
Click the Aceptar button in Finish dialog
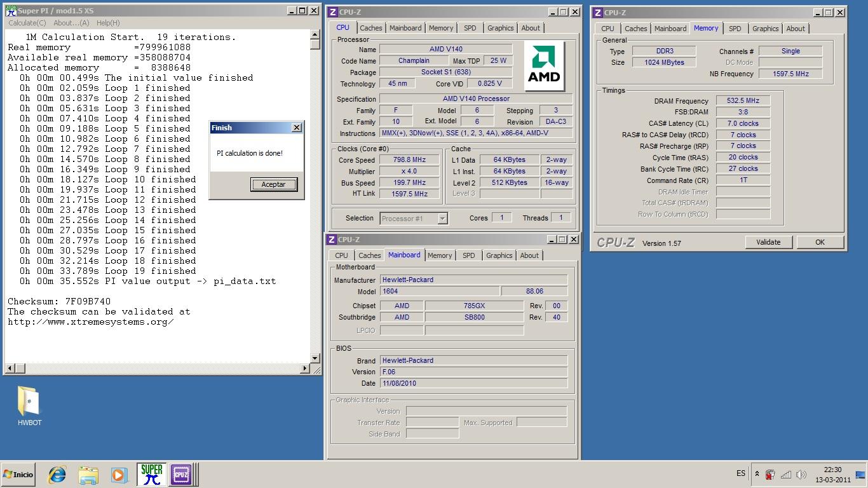[x=274, y=184]
